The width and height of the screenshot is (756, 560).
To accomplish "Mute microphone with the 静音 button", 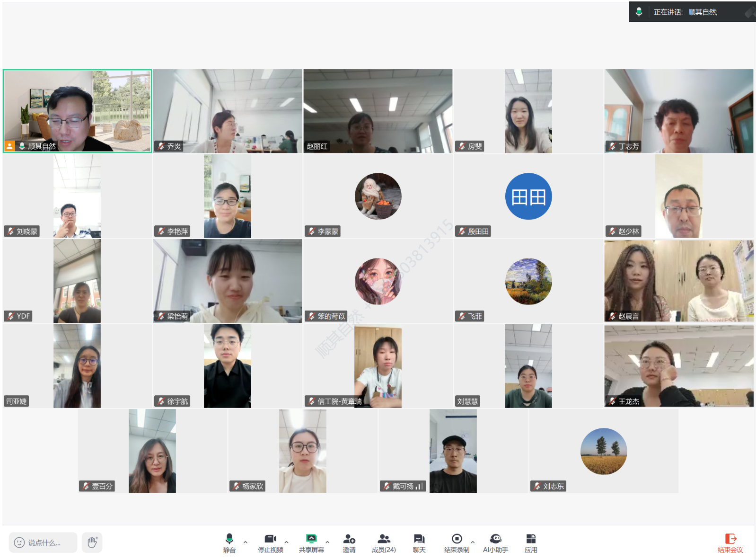I will [x=229, y=542].
